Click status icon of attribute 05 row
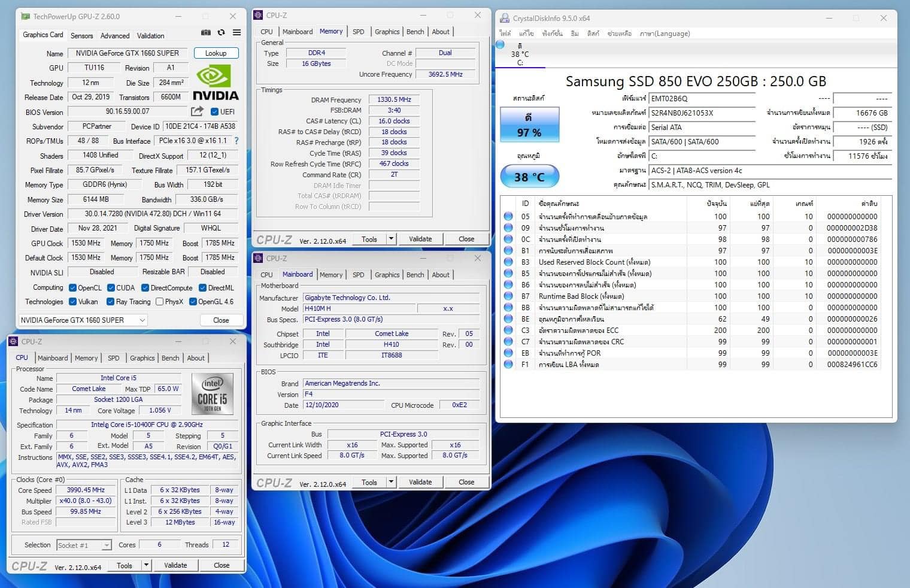This screenshot has height=588, width=910. 508,216
